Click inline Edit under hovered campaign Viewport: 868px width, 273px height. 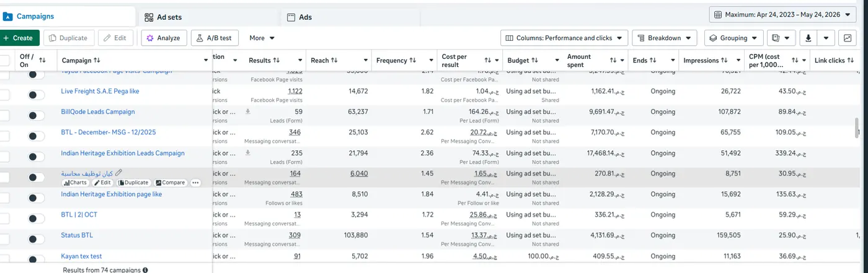point(103,183)
